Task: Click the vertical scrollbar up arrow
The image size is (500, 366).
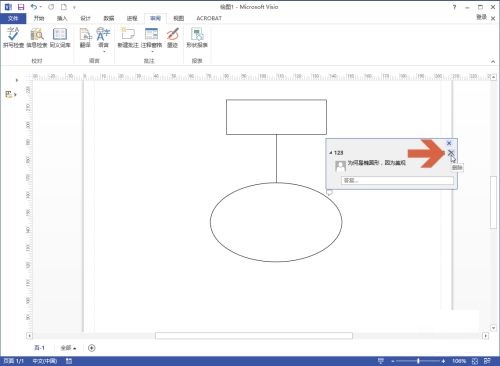Action: (x=493, y=77)
